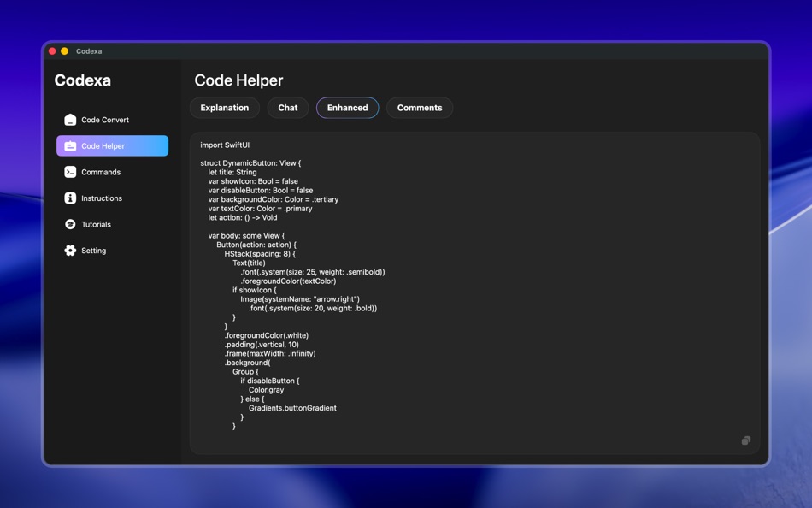
Task: Click the Code Helper page heading
Action: click(x=238, y=80)
